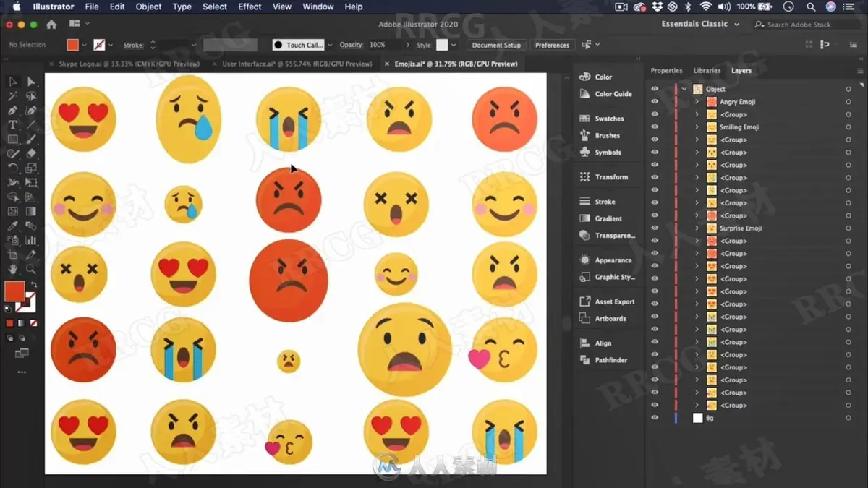This screenshot has width=868, height=488.
Task: Click the Document Setup button
Action: [496, 45]
